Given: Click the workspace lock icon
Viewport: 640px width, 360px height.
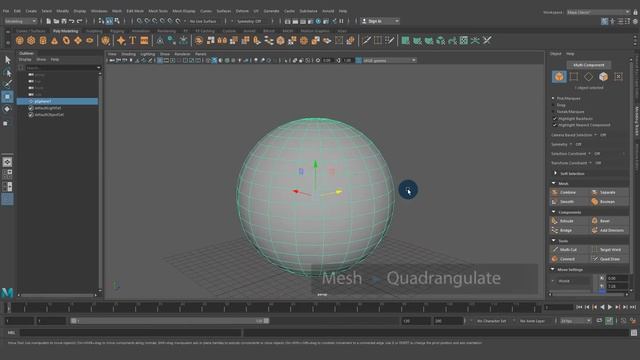Looking at the screenshot, I should click(x=635, y=12).
